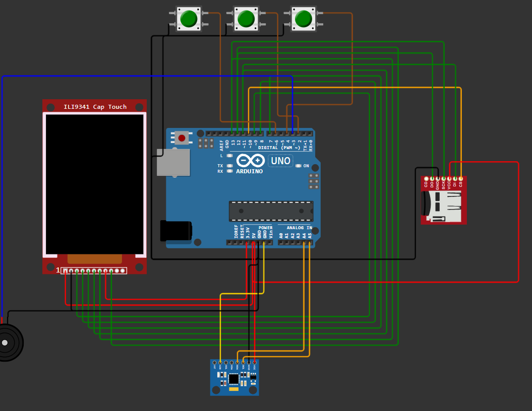Click the SD module CS pin
532x411 pixels.
(461, 179)
